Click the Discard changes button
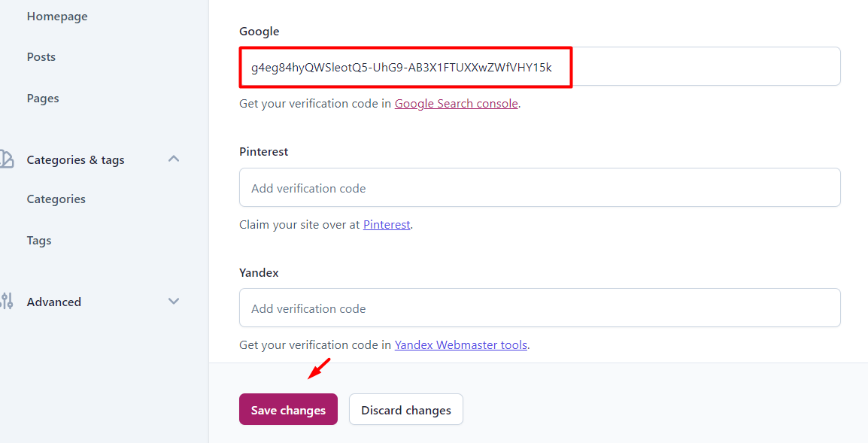The width and height of the screenshot is (868, 443). (x=405, y=409)
